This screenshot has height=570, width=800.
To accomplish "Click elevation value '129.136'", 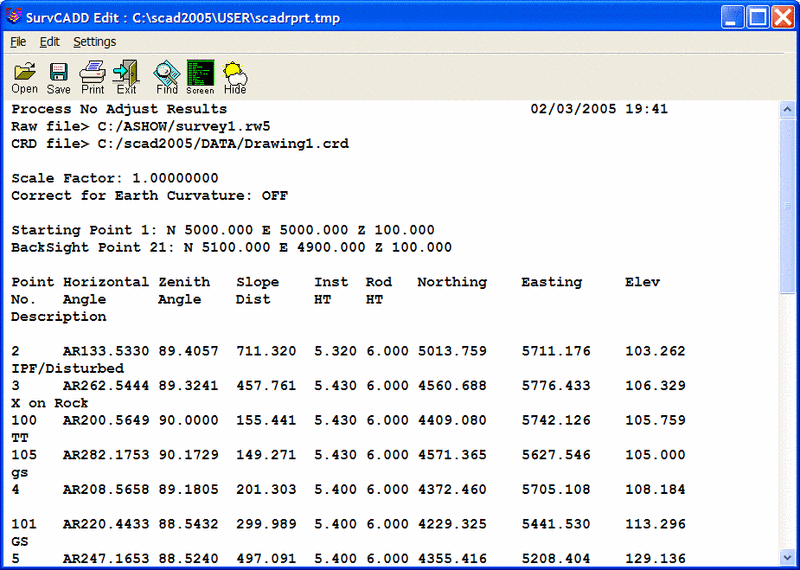I will pos(655,558).
